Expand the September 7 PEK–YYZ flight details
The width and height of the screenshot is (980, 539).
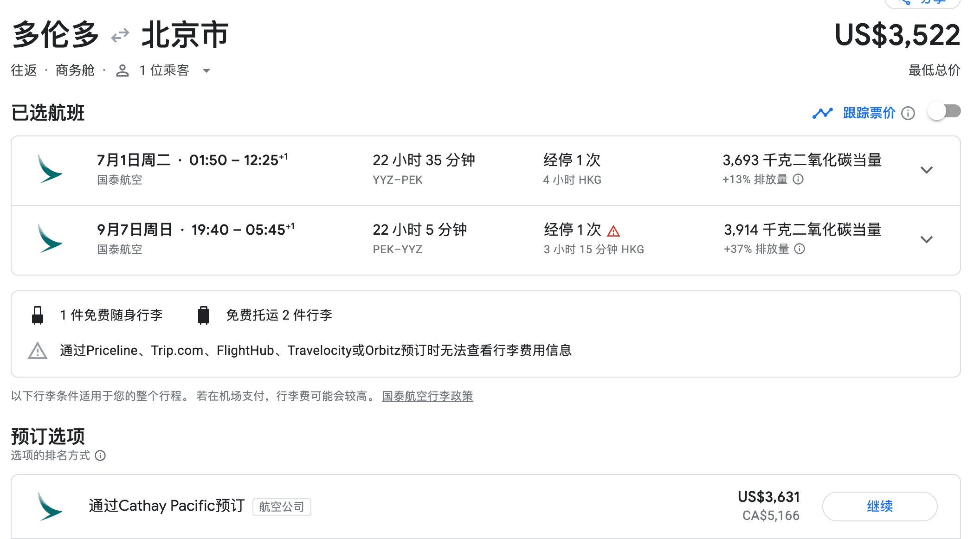(927, 239)
